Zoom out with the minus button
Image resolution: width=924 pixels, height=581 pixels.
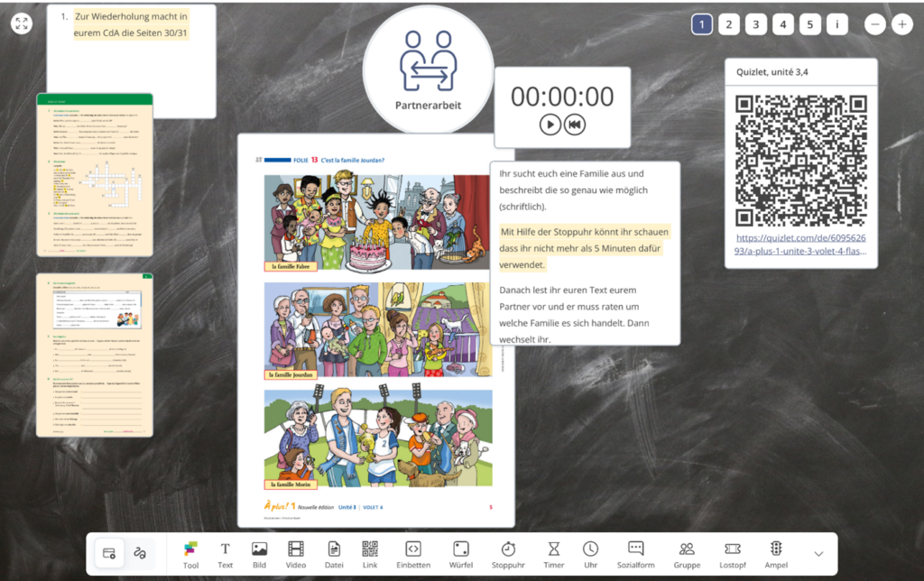[x=874, y=24]
